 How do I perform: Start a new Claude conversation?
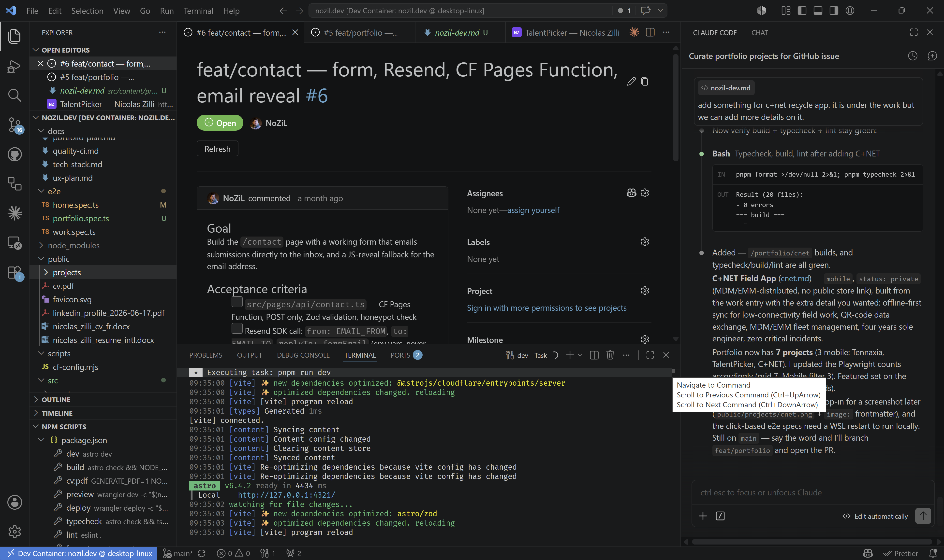(932, 56)
